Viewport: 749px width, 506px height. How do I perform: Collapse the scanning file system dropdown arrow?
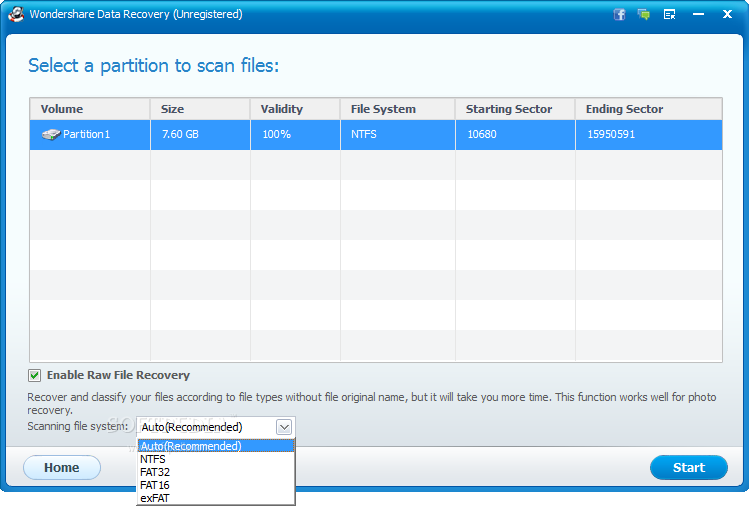click(284, 427)
